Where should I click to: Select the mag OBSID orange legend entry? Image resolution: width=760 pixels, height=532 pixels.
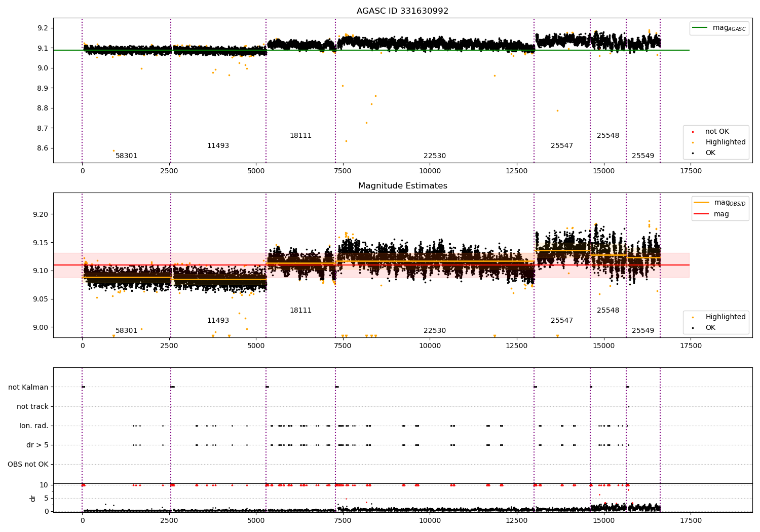point(719,203)
